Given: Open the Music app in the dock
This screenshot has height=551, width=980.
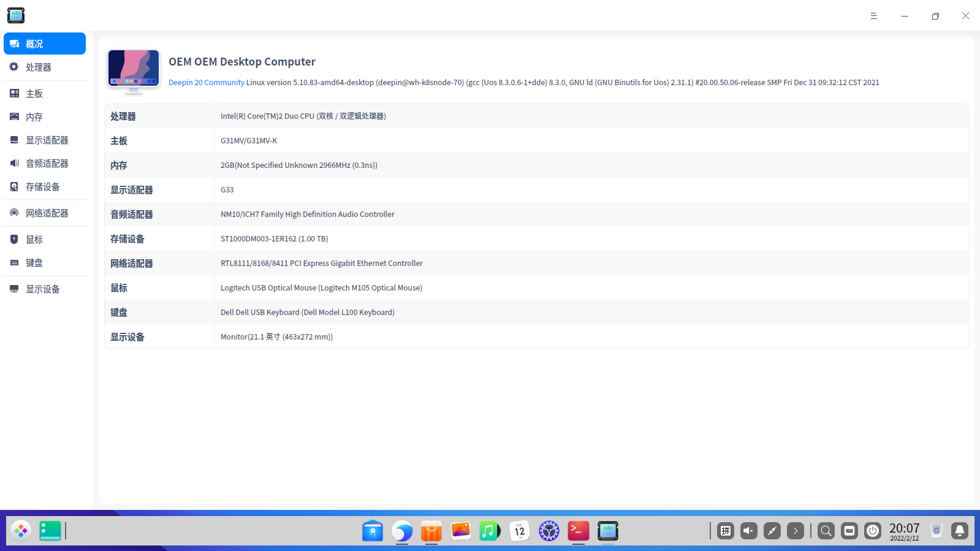Looking at the screenshot, I should 490,531.
